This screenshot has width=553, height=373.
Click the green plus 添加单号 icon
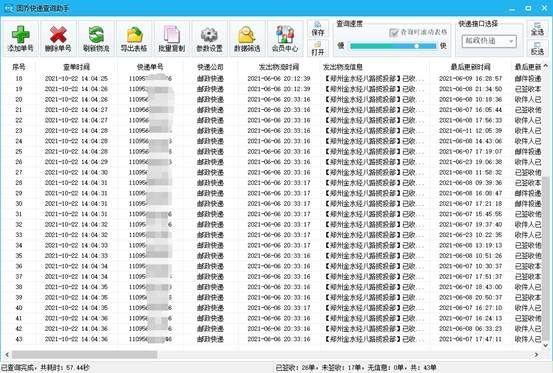[x=20, y=38]
